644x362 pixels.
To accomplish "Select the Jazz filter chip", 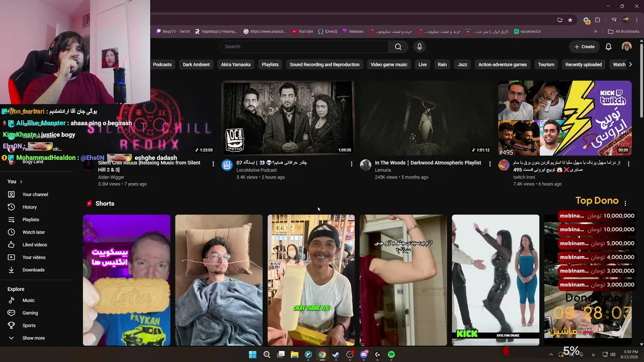I will click(462, 64).
